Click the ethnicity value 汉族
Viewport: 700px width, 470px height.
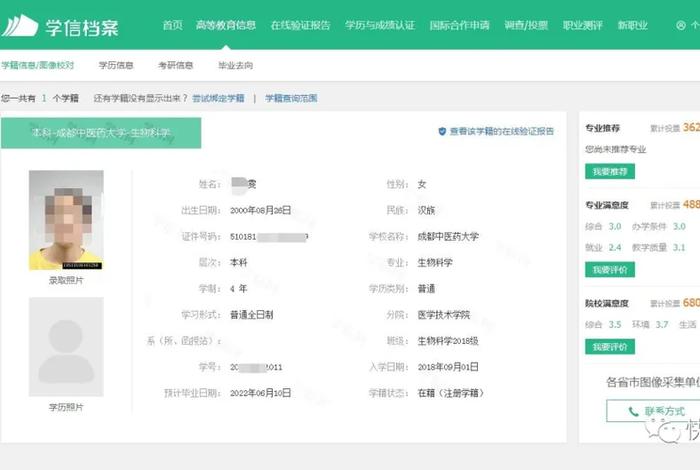point(426,210)
